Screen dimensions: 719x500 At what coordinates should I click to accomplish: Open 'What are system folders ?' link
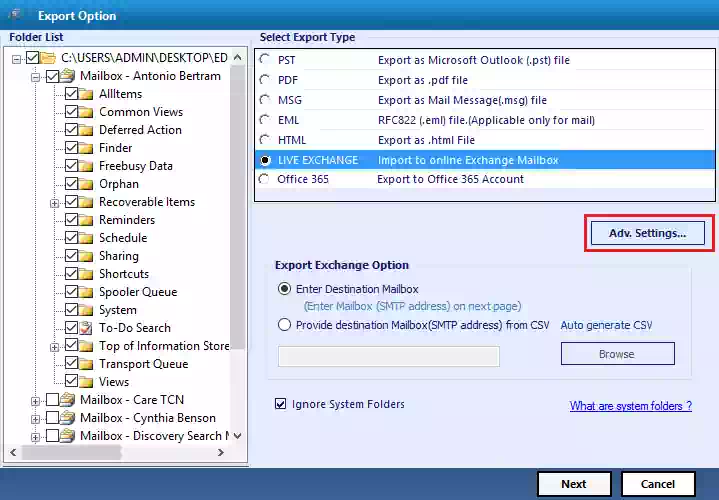click(x=631, y=406)
